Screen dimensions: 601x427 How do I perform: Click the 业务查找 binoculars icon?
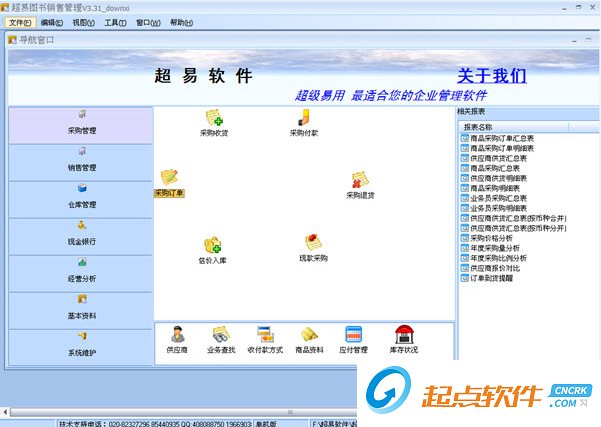tap(221, 339)
